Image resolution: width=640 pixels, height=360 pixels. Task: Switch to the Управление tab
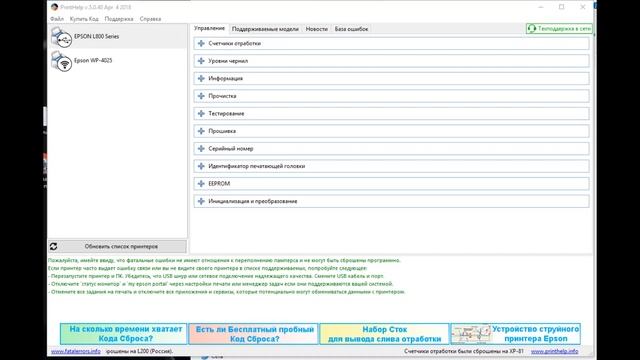(209, 29)
